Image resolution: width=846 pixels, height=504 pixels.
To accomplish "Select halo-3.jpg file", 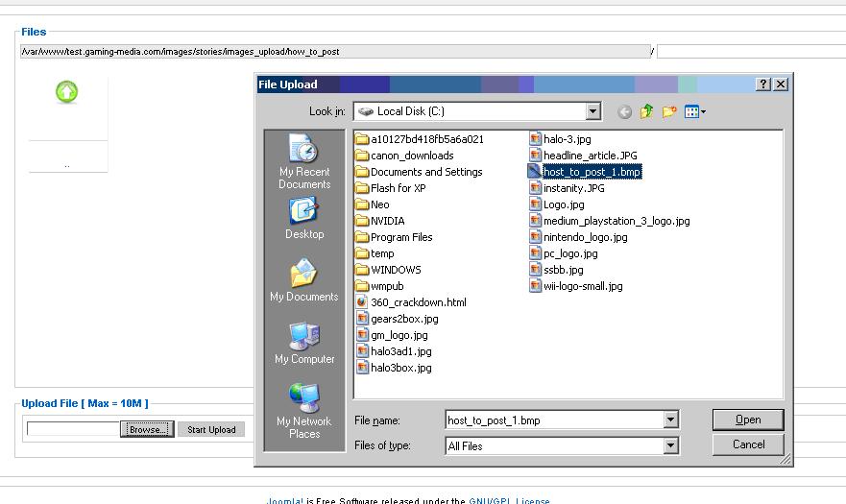I will 560,139.
